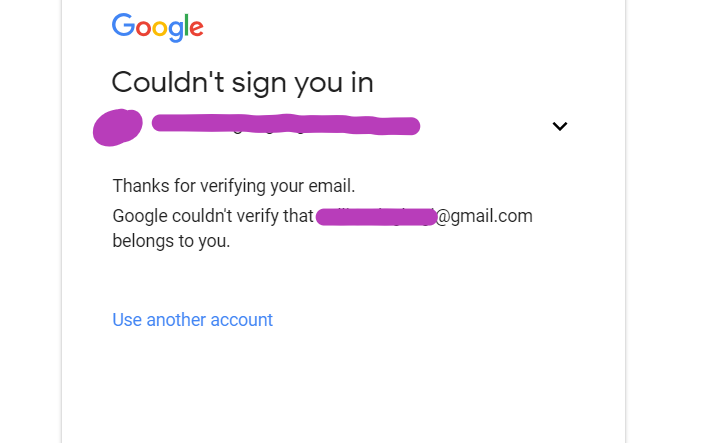Screen dimensions: 717x443
Task: Click the yellow o in the Google logo
Action: (x=160, y=28)
